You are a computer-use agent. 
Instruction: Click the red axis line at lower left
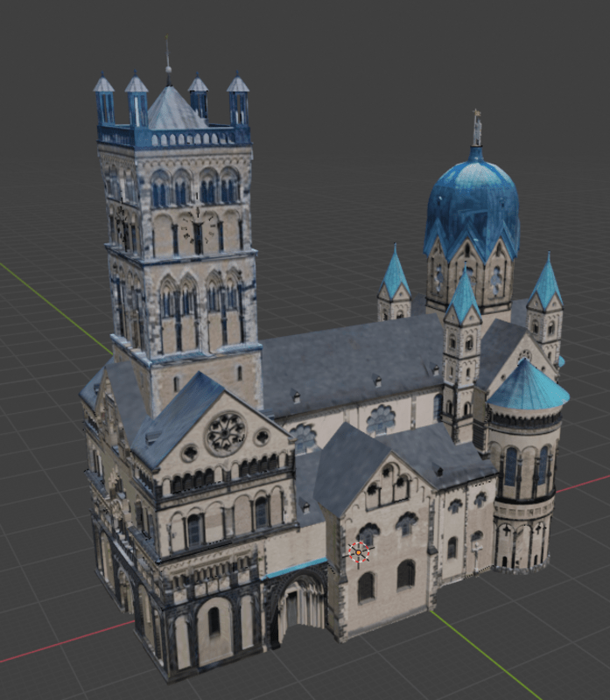coord(53,646)
